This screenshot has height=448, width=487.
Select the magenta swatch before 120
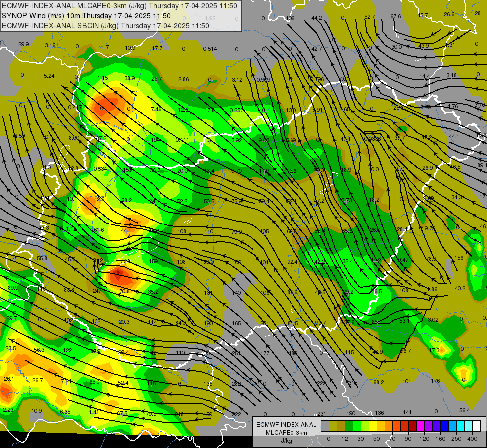pos(420,426)
